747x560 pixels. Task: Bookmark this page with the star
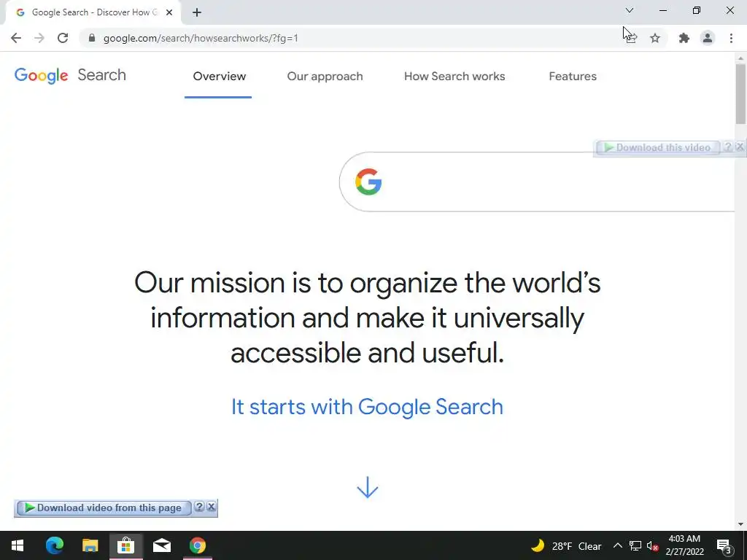[x=655, y=38]
